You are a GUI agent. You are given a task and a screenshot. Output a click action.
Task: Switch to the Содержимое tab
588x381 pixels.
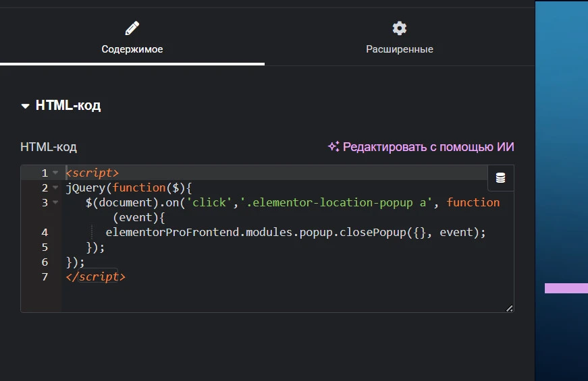pos(132,37)
